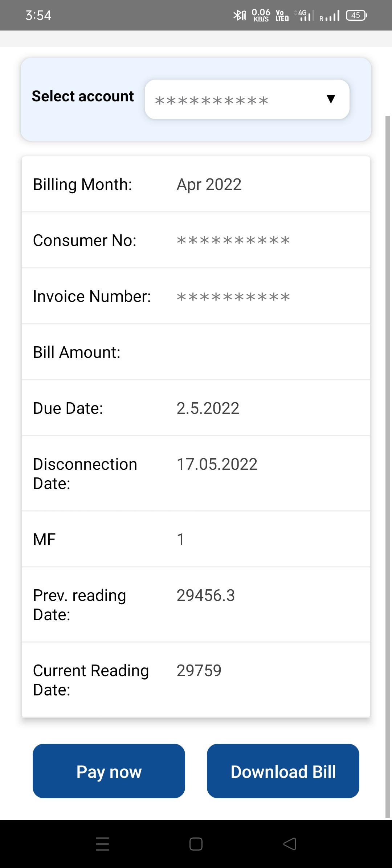Screen dimensions: 392x868
Task: Tap the masked Consumer No value
Action: point(233,241)
